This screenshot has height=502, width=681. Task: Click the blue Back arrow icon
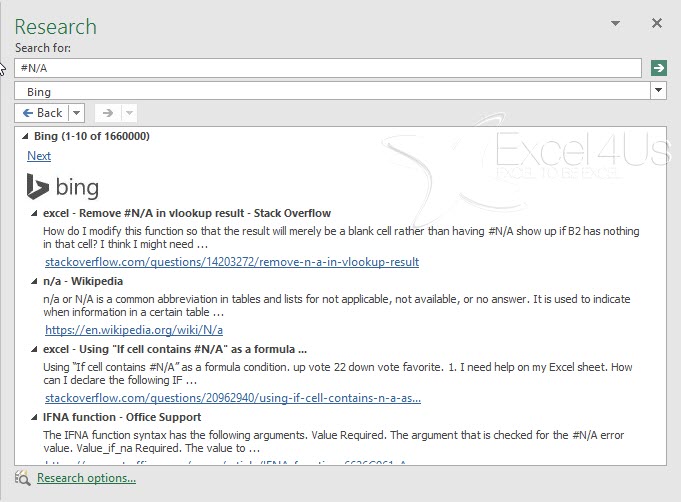[x=28, y=113]
